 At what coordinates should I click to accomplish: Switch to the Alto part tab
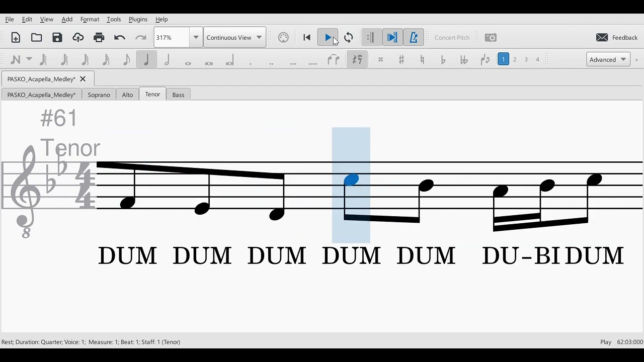coord(127,95)
